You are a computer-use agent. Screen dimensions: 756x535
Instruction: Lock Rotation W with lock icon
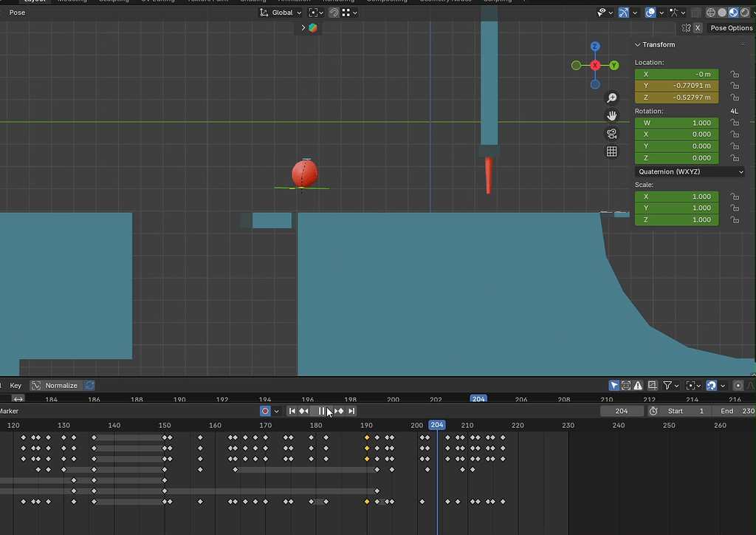click(x=735, y=123)
